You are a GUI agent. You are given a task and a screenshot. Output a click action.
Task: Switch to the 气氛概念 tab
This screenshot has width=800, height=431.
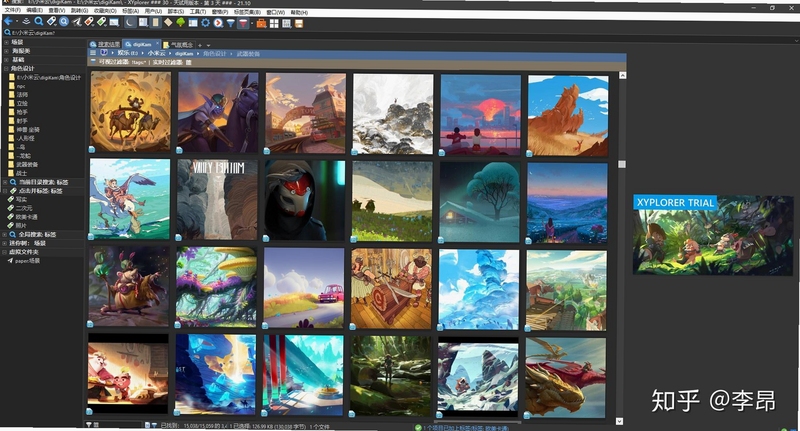point(179,45)
